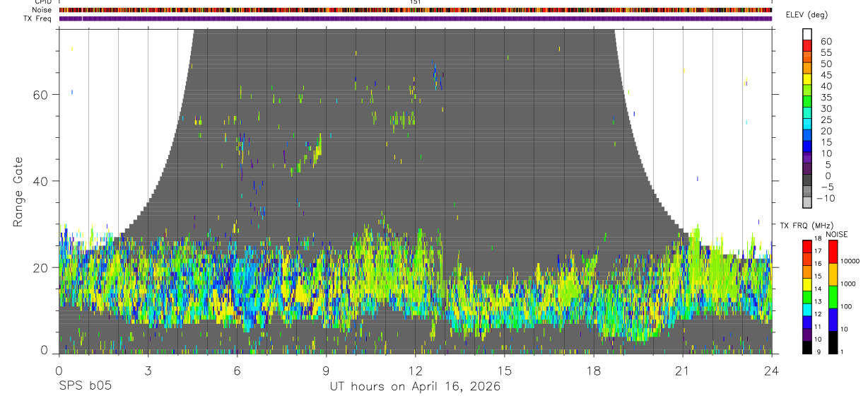Click Range Gate axis tick label '40'

41,181
